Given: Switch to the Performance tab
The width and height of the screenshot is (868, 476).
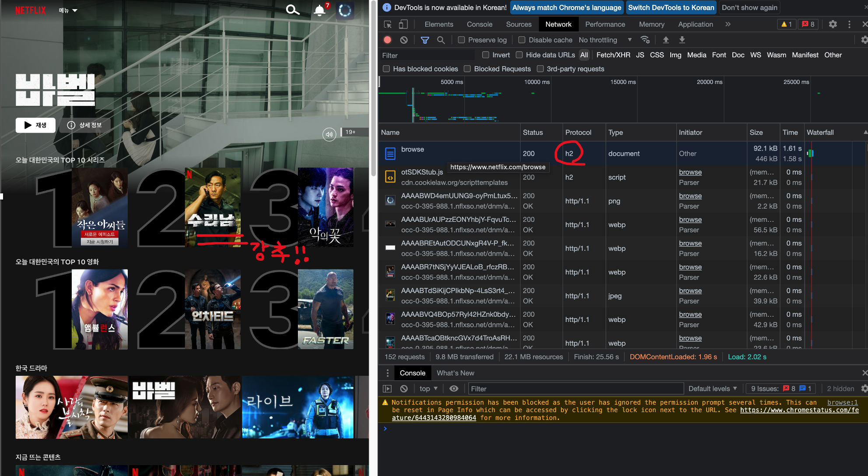Looking at the screenshot, I should [605, 24].
